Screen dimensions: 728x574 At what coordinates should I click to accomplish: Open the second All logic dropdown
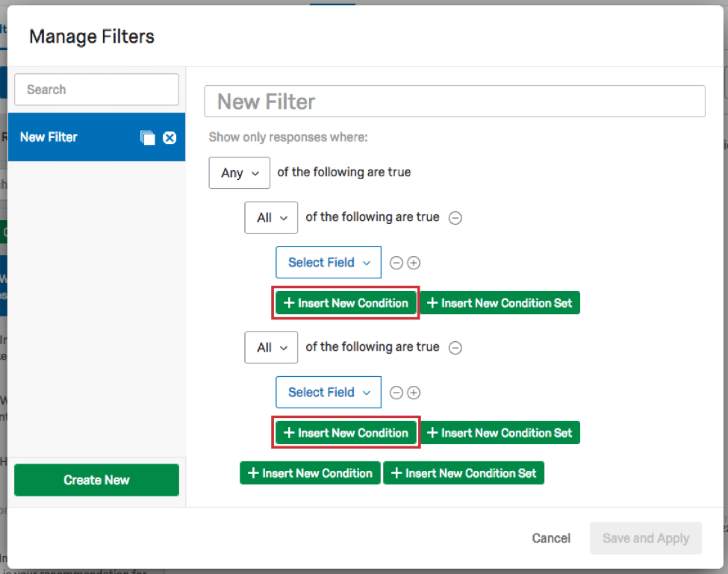270,347
